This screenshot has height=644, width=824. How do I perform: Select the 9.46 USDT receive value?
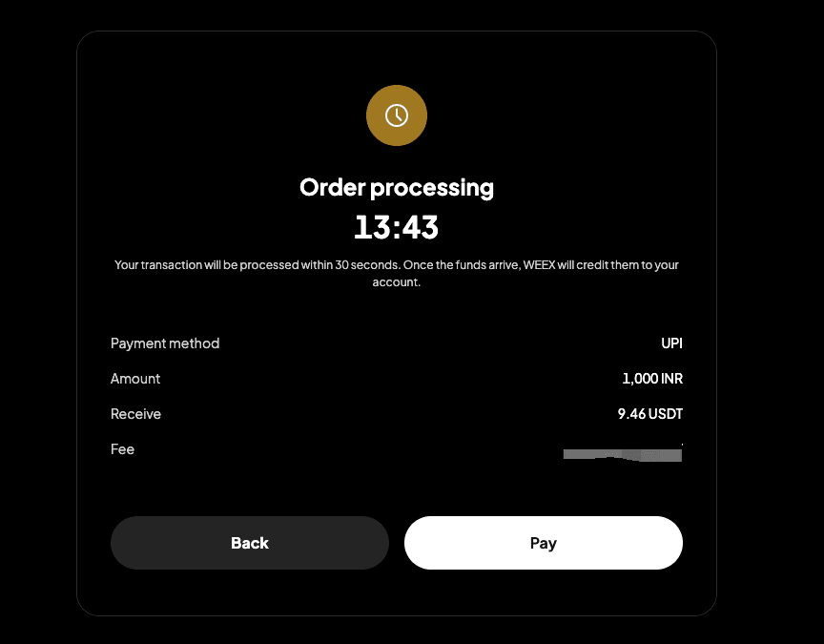click(x=650, y=414)
